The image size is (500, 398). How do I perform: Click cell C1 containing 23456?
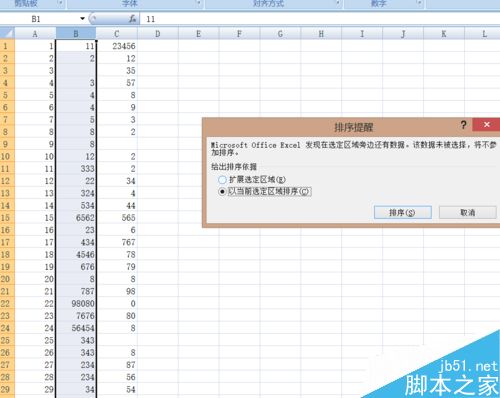pos(117,46)
